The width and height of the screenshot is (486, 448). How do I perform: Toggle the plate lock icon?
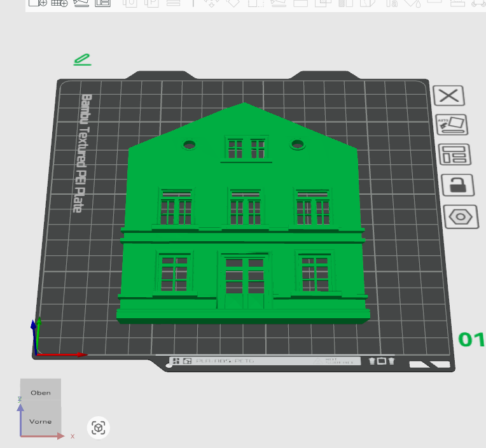click(x=457, y=185)
